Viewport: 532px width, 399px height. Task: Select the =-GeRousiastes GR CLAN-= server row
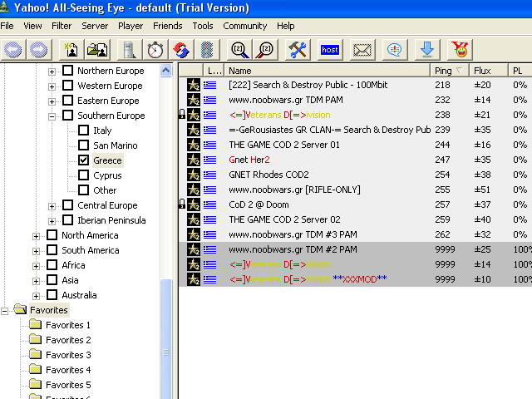(355, 130)
